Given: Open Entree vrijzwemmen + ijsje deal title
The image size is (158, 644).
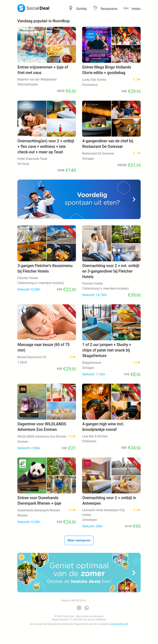Looking at the screenshot, I should (x=43, y=70).
